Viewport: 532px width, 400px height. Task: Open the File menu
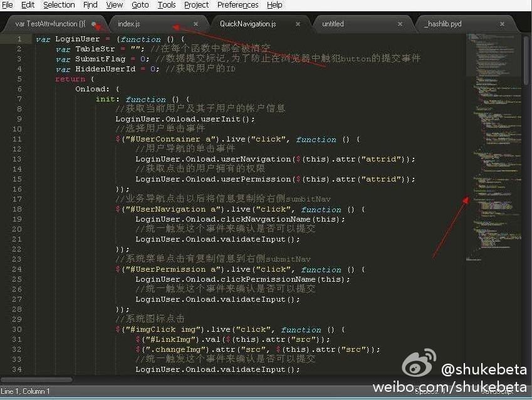(8, 4)
